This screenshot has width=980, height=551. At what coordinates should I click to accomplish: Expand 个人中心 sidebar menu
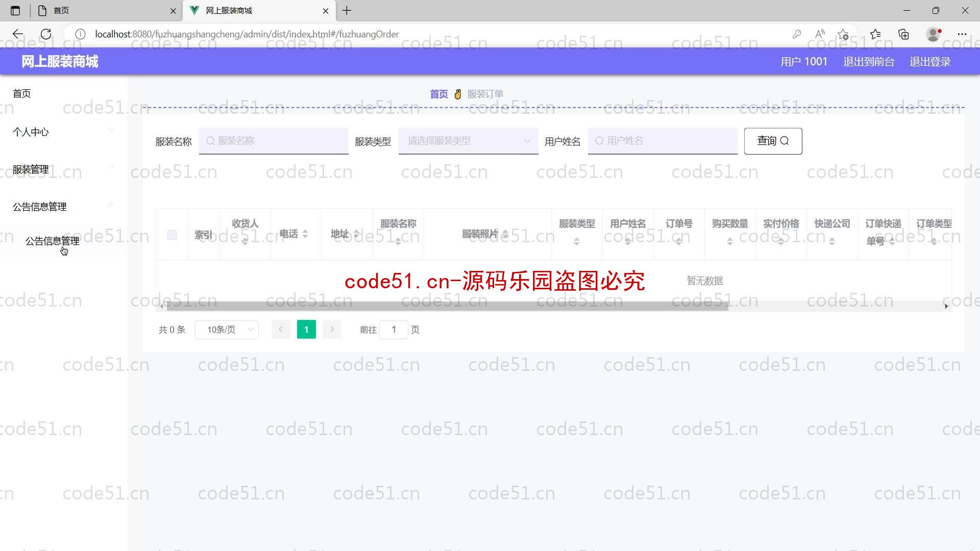point(64,132)
